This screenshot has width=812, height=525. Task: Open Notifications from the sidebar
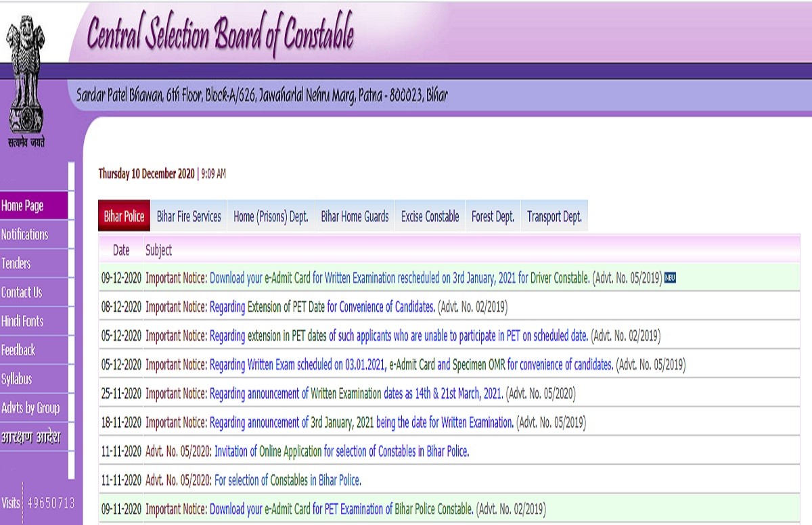click(25, 235)
